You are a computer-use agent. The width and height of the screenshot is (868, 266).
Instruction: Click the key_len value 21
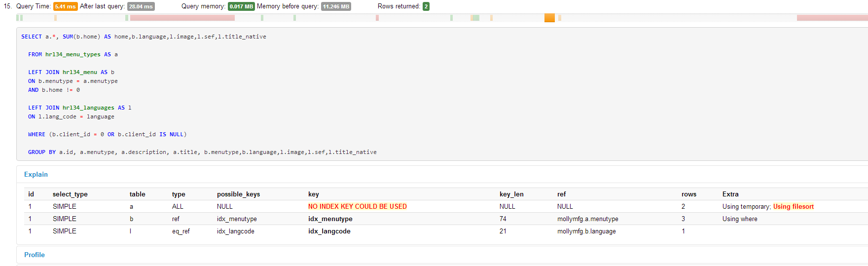[x=503, y=231]
